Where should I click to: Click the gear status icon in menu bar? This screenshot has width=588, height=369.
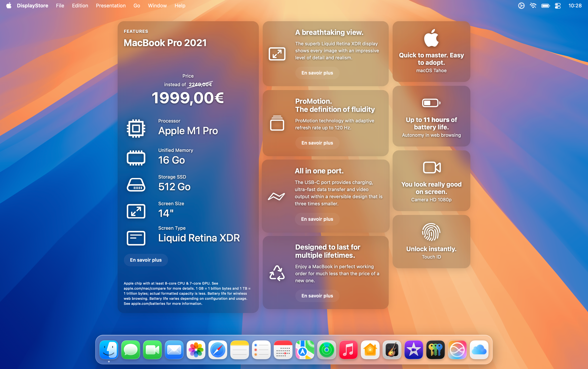tap(521, 6)
